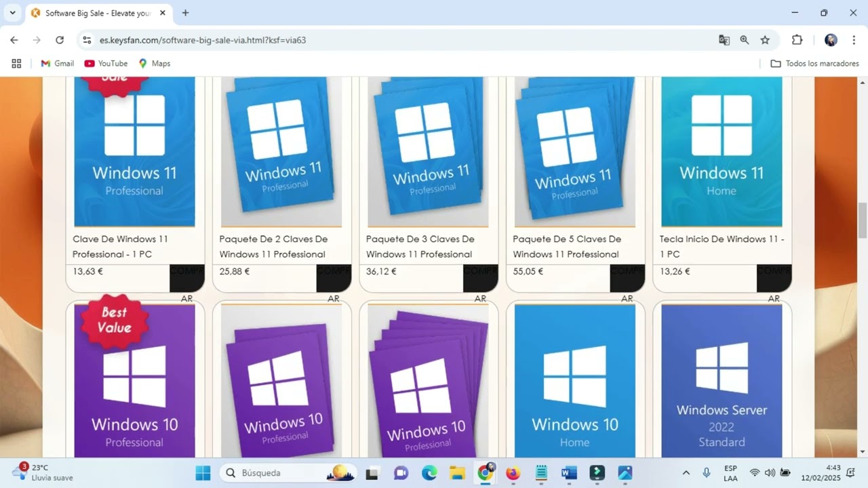Click the microphone icon in system tray
The height and width of the screenshot is (488, 868).
(x=707, y=472)
